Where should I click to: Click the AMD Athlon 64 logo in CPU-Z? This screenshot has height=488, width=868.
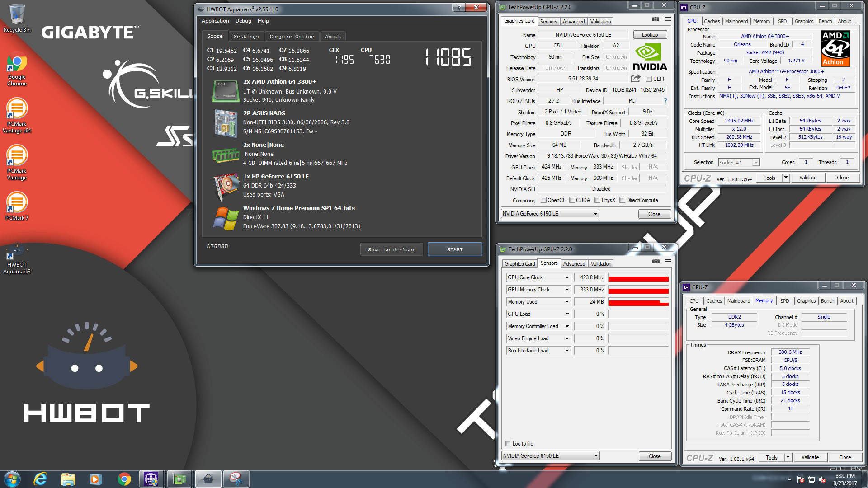(835, 48)
